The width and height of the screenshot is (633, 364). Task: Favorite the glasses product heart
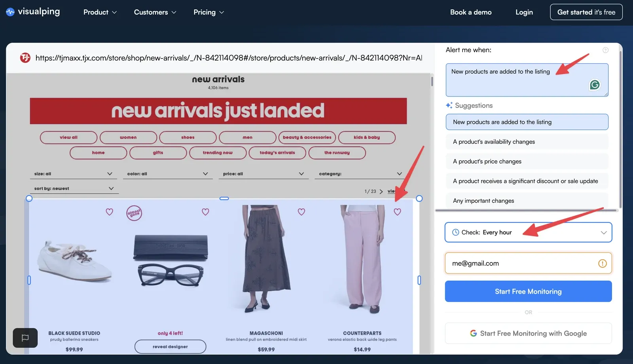[x=205, y=212]
